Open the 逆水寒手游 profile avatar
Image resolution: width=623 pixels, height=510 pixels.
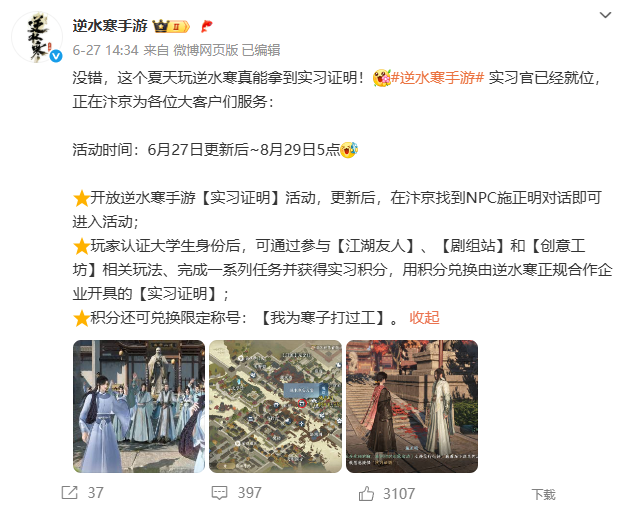[37, 37]
